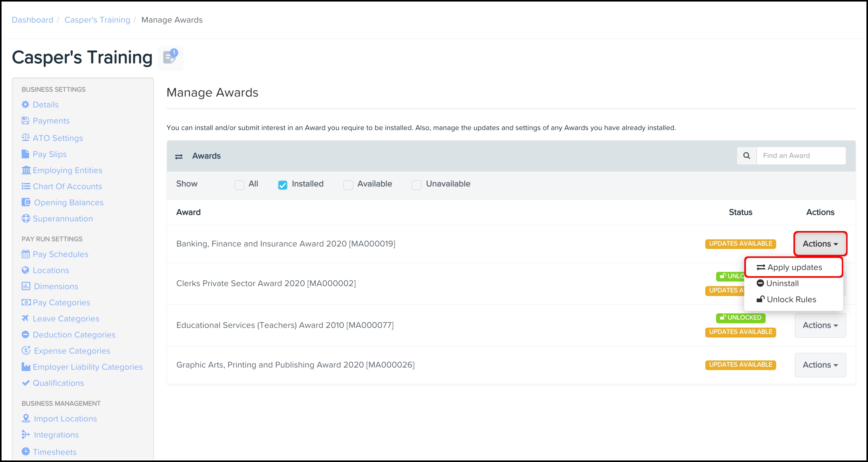The image size is (868, 462).
Task: Click the Timesheets clock icon
Action: [26, 451]
